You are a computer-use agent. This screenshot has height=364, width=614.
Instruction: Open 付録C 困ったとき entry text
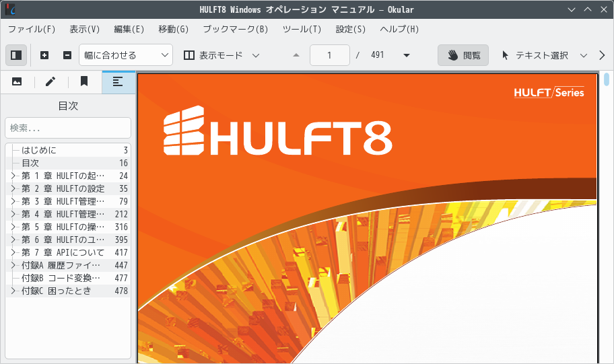tap(57, 291)
